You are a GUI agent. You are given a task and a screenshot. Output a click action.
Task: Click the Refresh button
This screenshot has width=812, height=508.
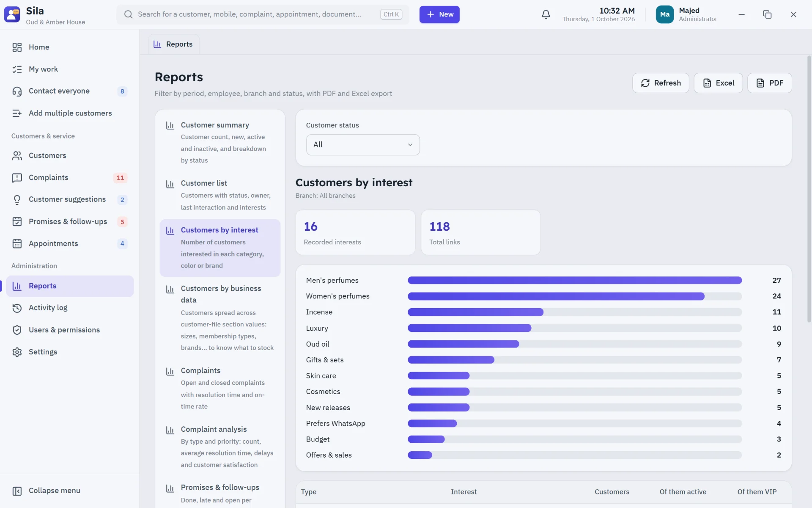661,83
